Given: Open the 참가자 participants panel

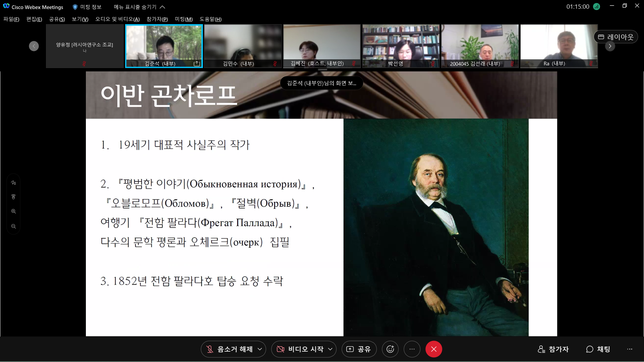Looking at the screenshot, I should coord(553,349).
